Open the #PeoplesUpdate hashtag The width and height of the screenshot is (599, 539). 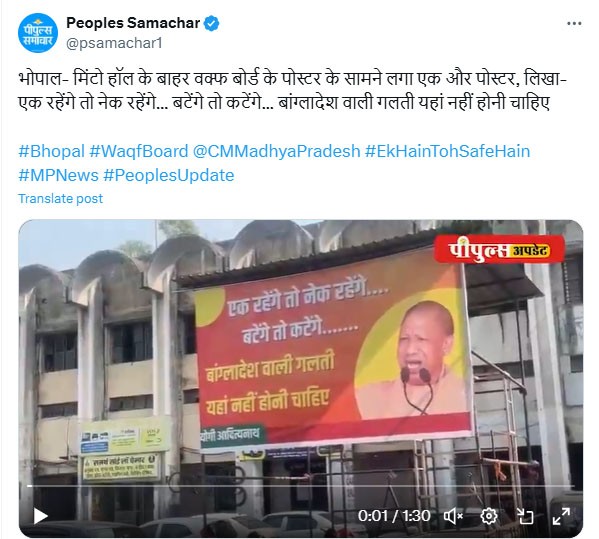169,175
